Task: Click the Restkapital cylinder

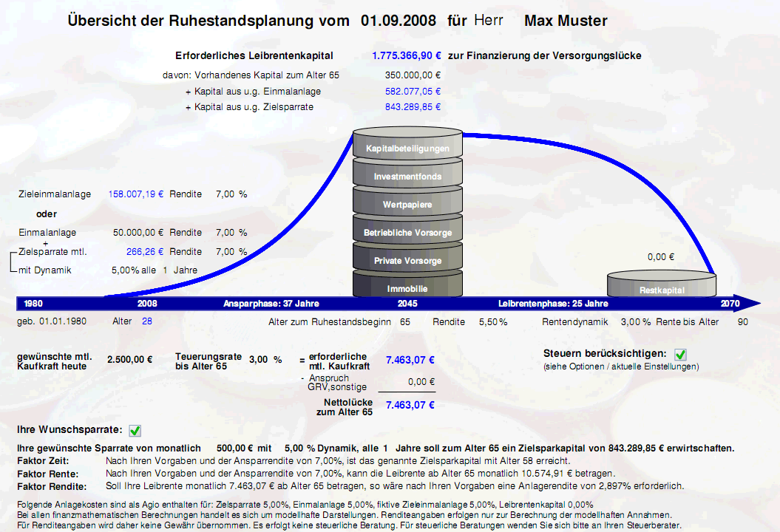Action: (662, 285)
